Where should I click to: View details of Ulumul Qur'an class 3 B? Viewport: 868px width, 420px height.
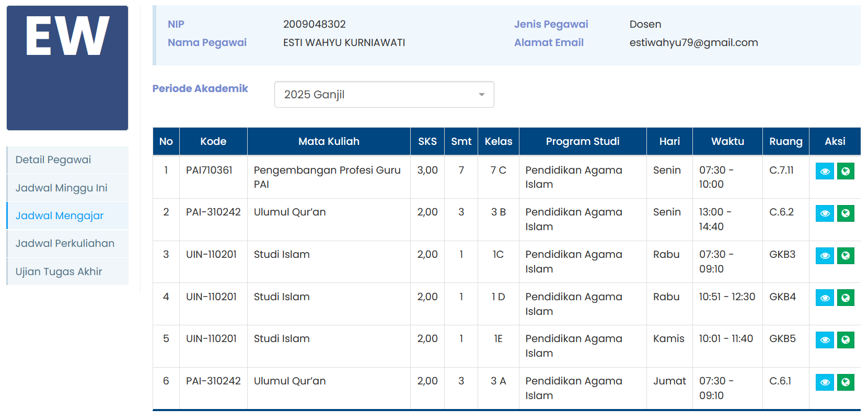coord(825,213)
